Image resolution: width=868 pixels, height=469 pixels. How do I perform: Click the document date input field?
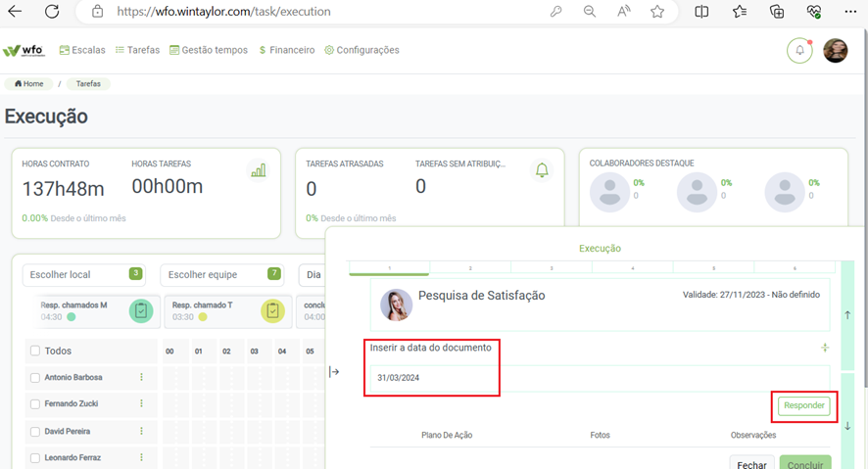(598, 378)
